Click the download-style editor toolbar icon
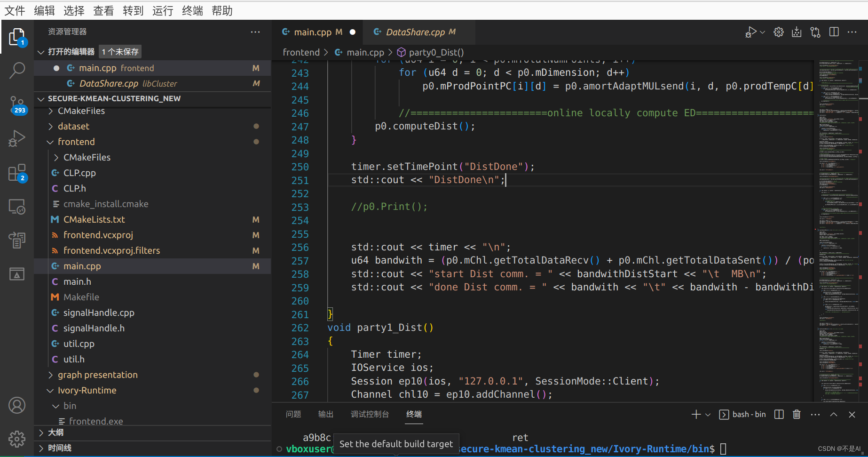This screenshot has height=457, width=868. (797, 32)
